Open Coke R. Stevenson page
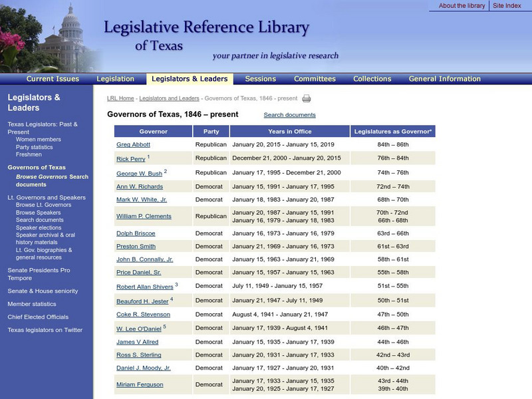 tap(143, 315)
